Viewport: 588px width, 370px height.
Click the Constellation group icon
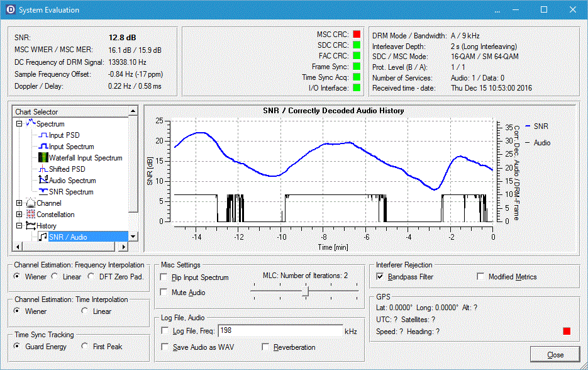(x=31, y=215)
